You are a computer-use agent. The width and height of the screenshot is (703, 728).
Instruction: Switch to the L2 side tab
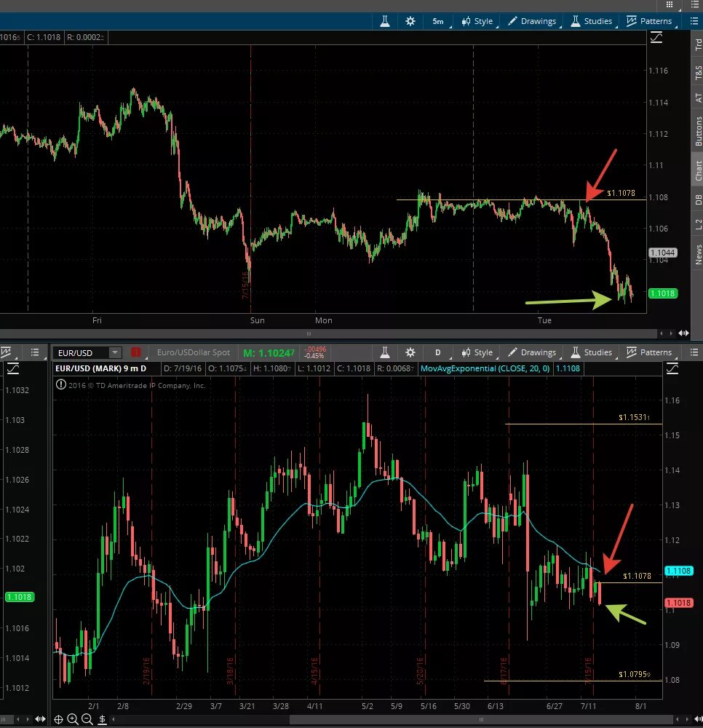pyautogui.click(x=697, y=224)
